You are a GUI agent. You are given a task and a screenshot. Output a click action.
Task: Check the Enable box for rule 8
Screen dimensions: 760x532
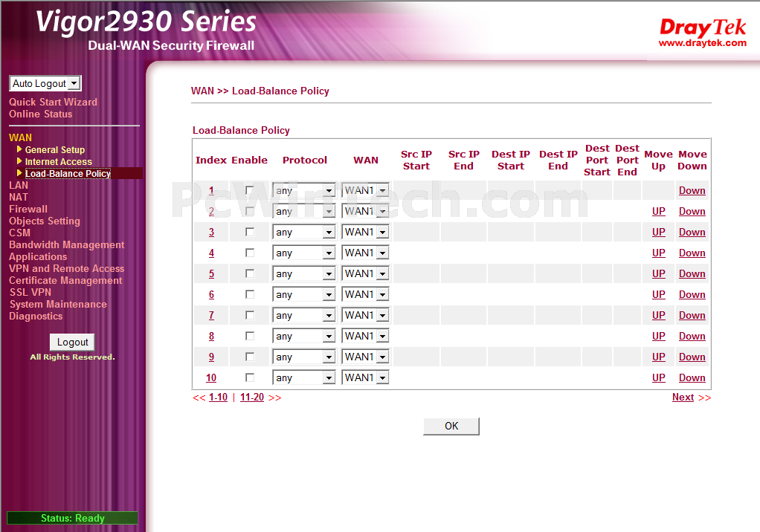click(250, 336)
